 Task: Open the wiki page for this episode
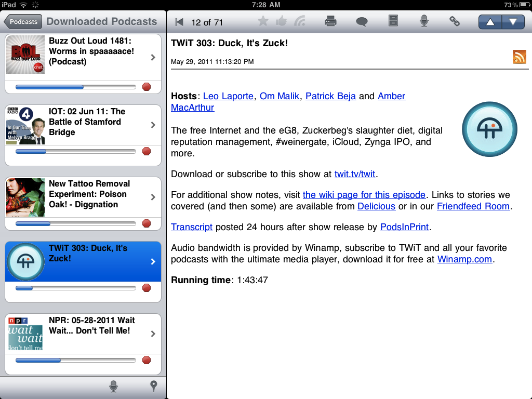(364, 195)
